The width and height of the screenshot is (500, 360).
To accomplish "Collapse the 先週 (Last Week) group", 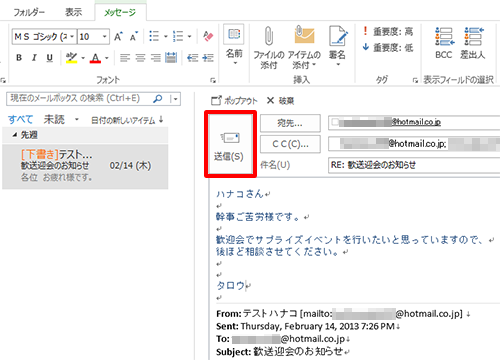I will (x=15, y=135).
